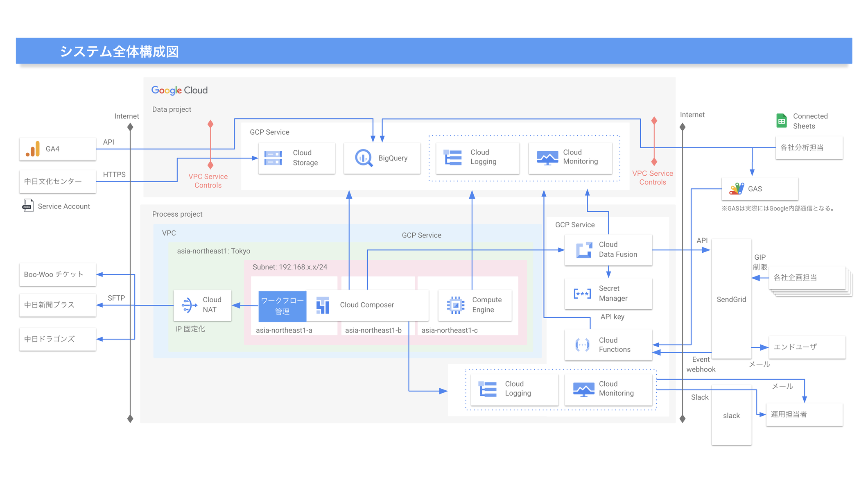Viewport: 868px width, 487px height.
Task: Click the Data project Cloud Monitoring icon
Action: [x=547, y=158]
